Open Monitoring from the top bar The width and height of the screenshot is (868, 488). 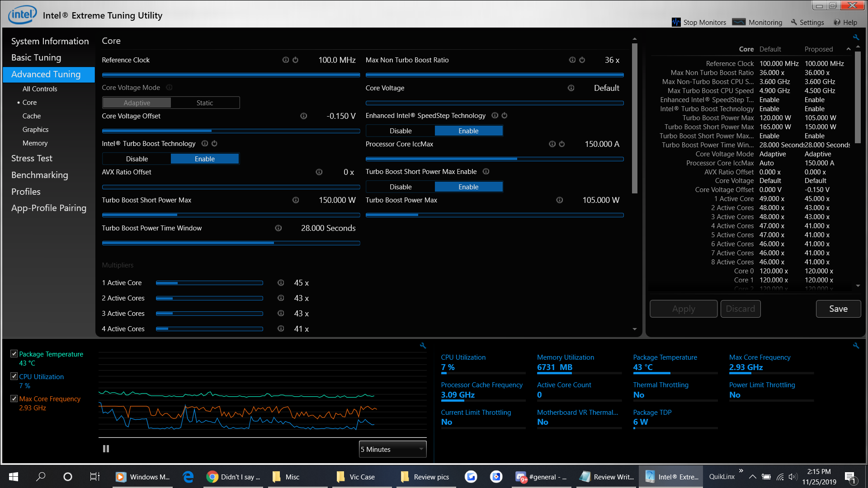coord(757,22)
